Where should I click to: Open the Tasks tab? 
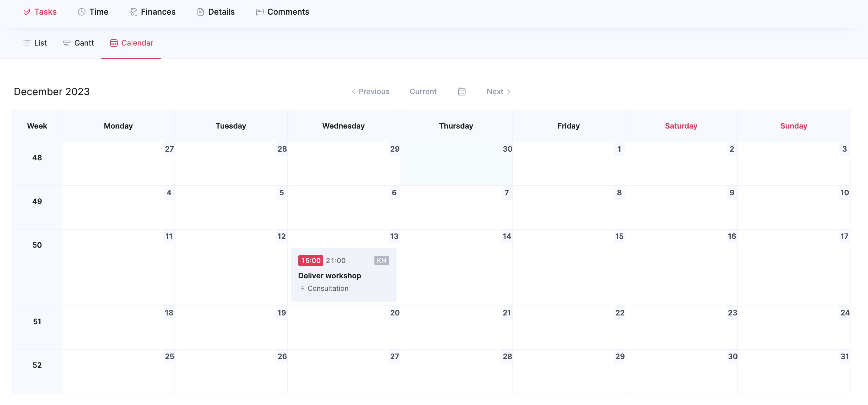[x=40, y=12]
